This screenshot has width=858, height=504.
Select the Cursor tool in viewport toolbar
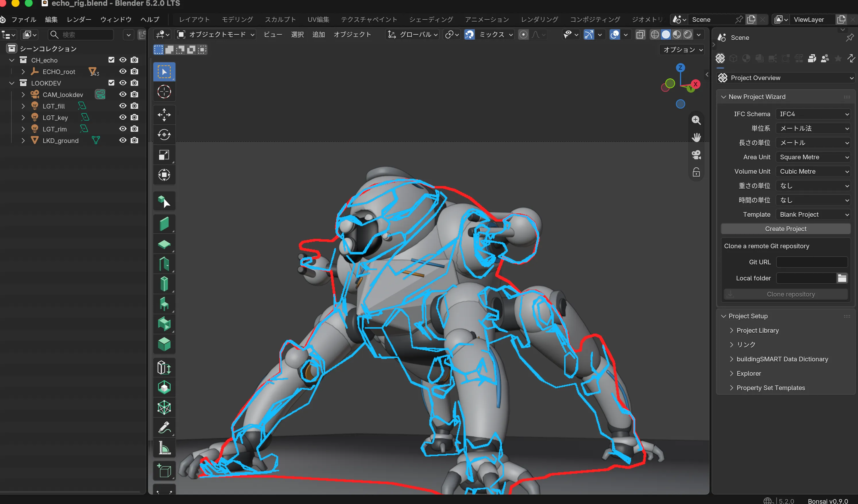[x=164, y=92]
